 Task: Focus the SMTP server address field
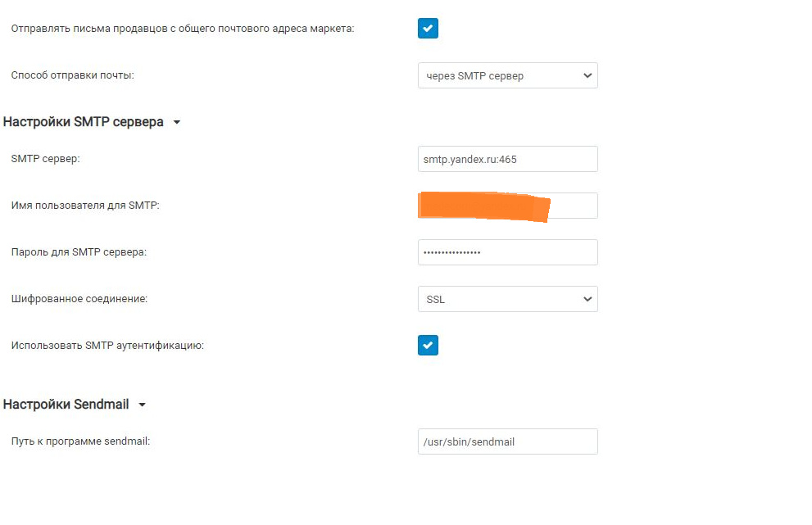click(507, 159)
